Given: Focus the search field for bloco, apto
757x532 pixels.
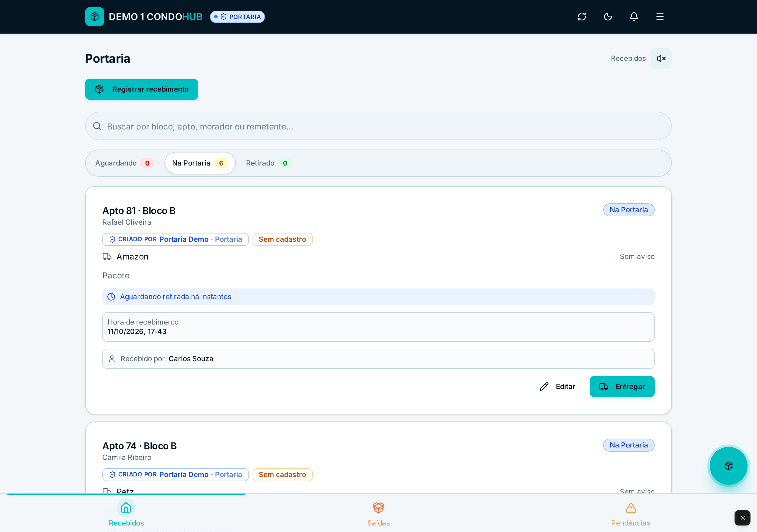Looking at the screenshot, I should (x=378, y=126).
